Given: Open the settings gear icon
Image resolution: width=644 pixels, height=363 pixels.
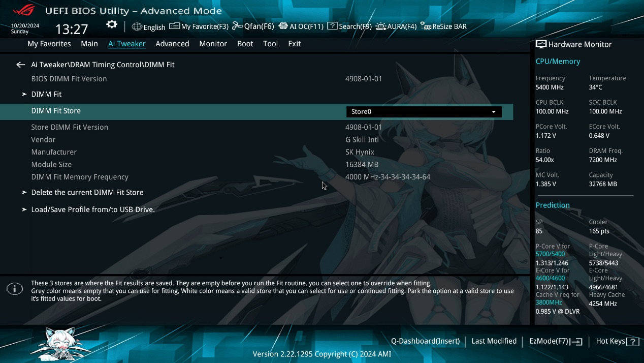Looking at the screenshot, I should pyautogui.click(x=112, y=25).
